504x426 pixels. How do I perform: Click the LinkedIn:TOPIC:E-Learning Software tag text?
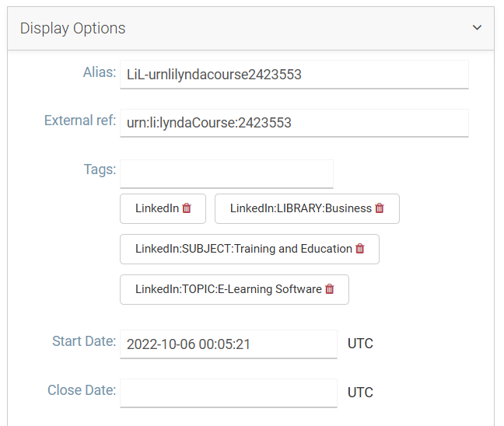pyautogui.click(x=228, y=289)
